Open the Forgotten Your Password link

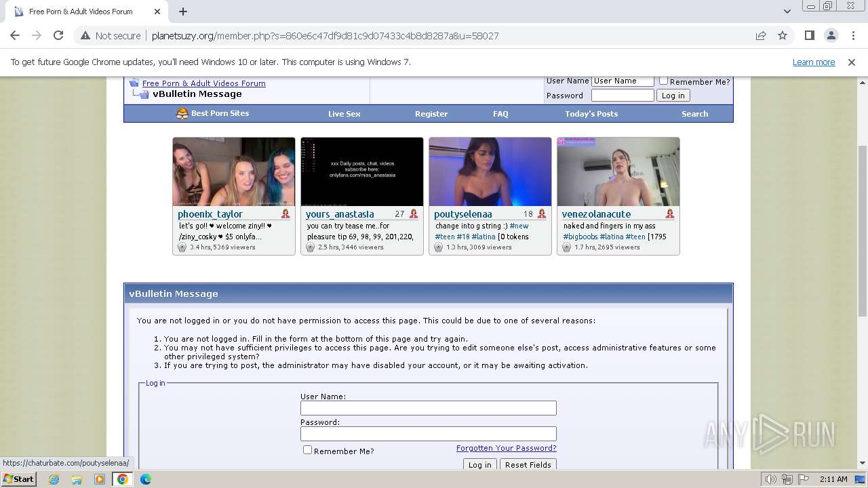(506, 448)
